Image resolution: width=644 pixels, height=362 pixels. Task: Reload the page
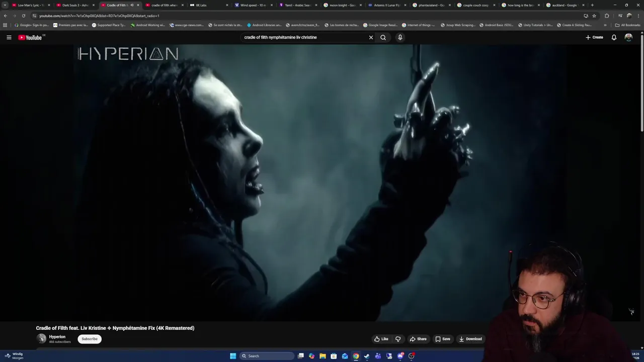[x=23, y=16]
